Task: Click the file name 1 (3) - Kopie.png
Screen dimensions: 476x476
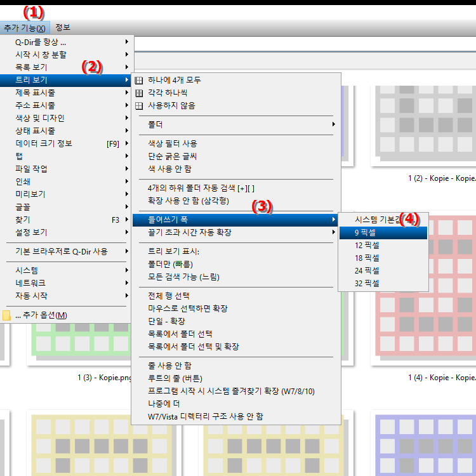Action: tap(105, 378)
